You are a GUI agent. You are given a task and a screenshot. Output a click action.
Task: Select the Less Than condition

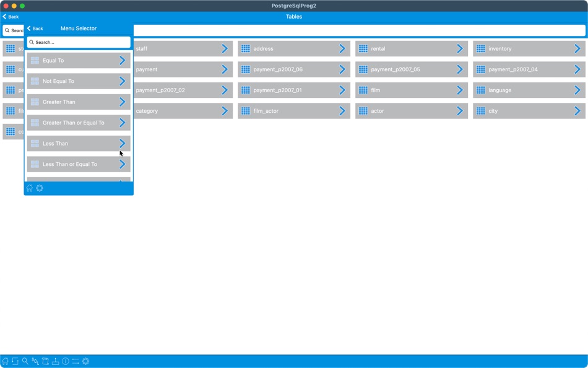pos(78,143)
